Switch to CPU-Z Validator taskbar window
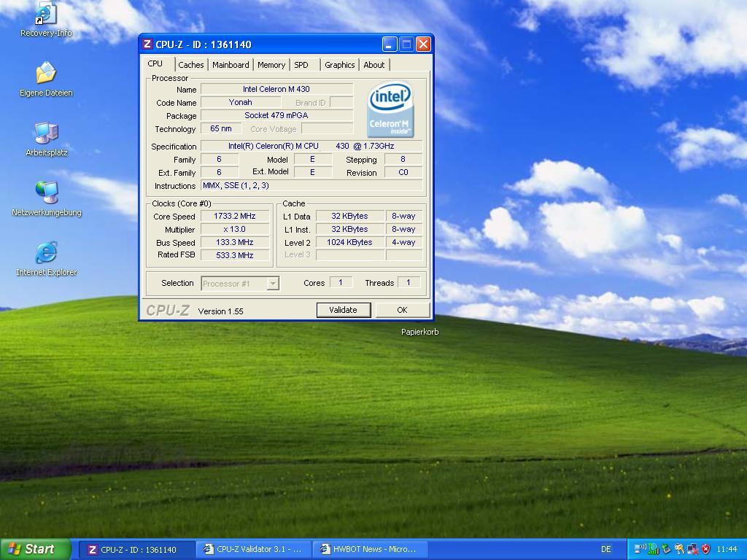 tap(253, 550)
